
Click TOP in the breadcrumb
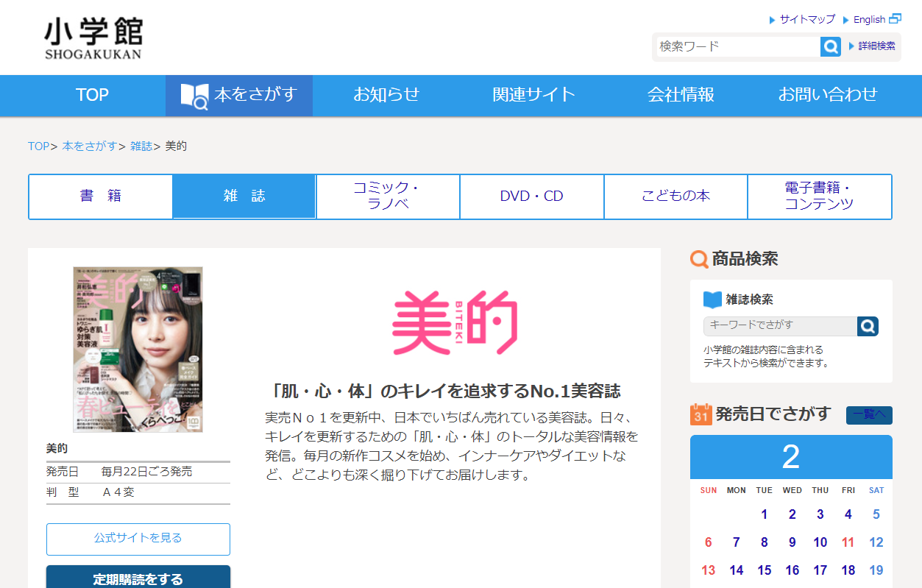point(38,146)
